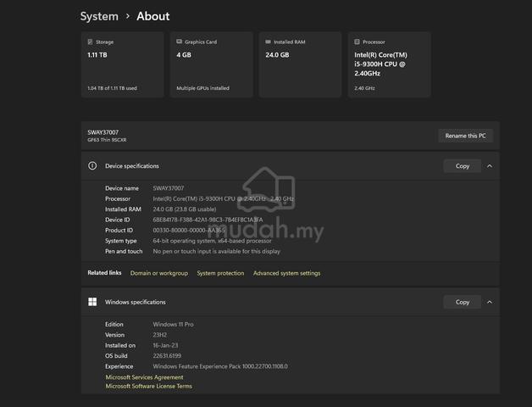Image resolution: width=532 pixels, height=407 pixels.
Task: Click the Processor card icon
Action: 357,42
